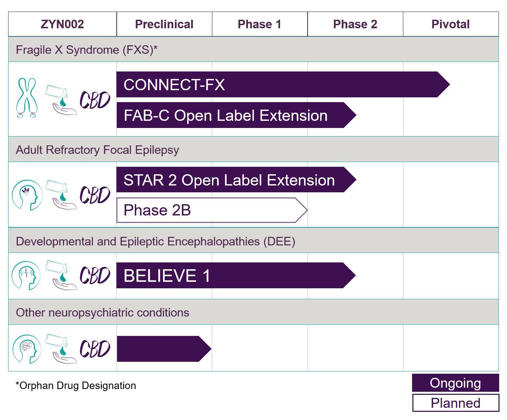This screenshot has width=507, height=420.
Task: Click the Pivotal column header
Action: point(451,24)
